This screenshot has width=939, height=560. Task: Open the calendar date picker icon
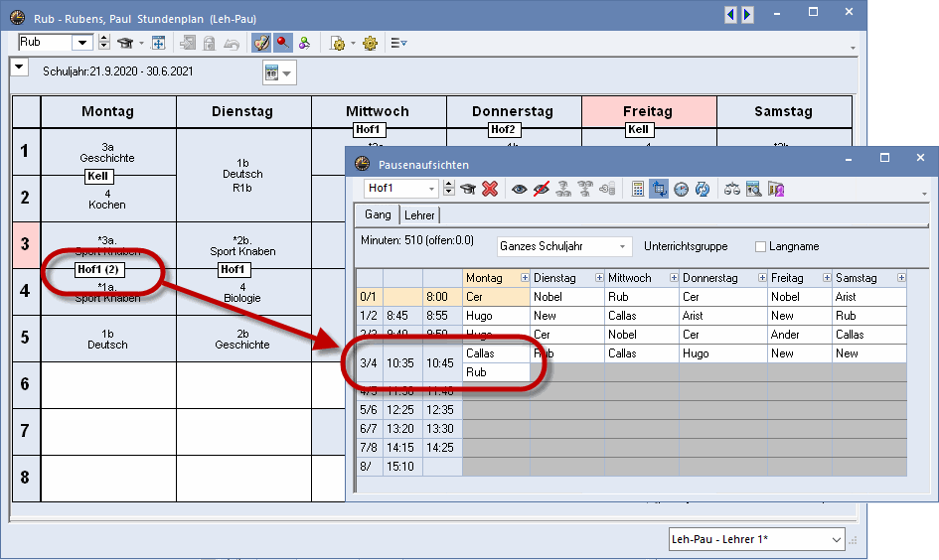[x=272, y=73]
